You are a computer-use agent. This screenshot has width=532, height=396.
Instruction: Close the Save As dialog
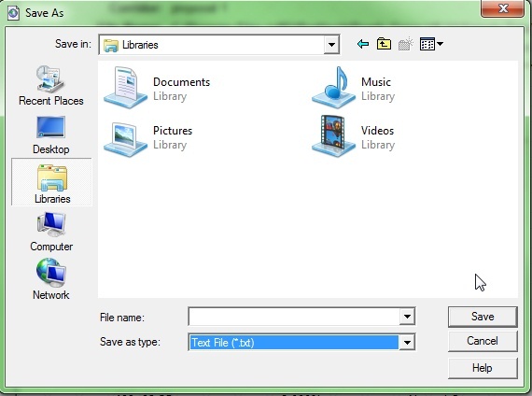tap(503, 8)
